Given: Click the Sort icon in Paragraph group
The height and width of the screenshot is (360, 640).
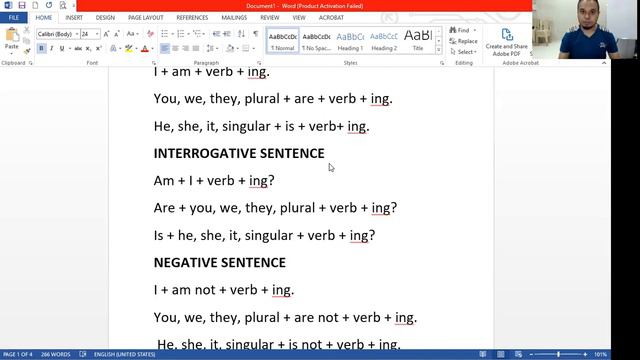Looking at the screenshot, I should (x=242, y=34).
